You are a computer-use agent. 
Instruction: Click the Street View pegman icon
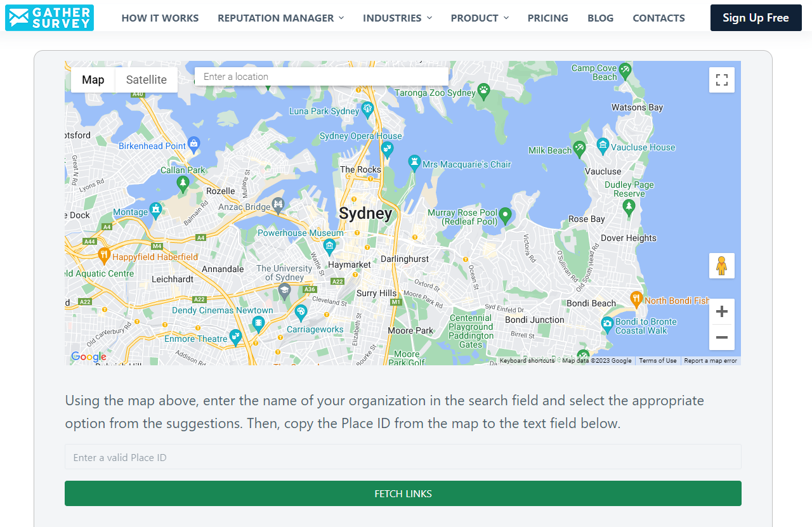(721, 265)
